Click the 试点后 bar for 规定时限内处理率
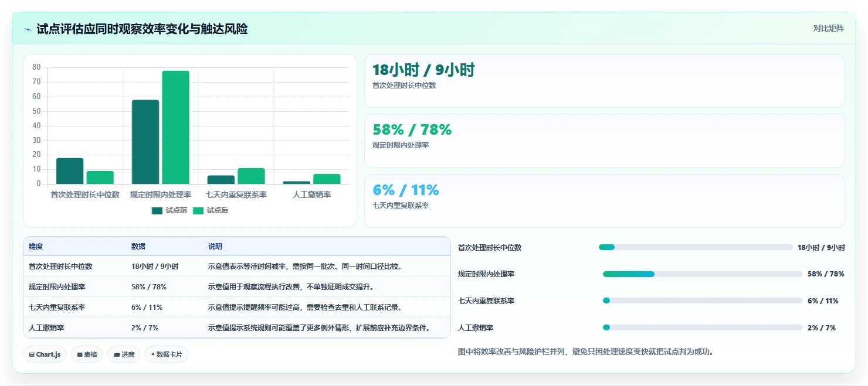Image resolution: width=868 pixels, height=386 pixels. (176, 128)
